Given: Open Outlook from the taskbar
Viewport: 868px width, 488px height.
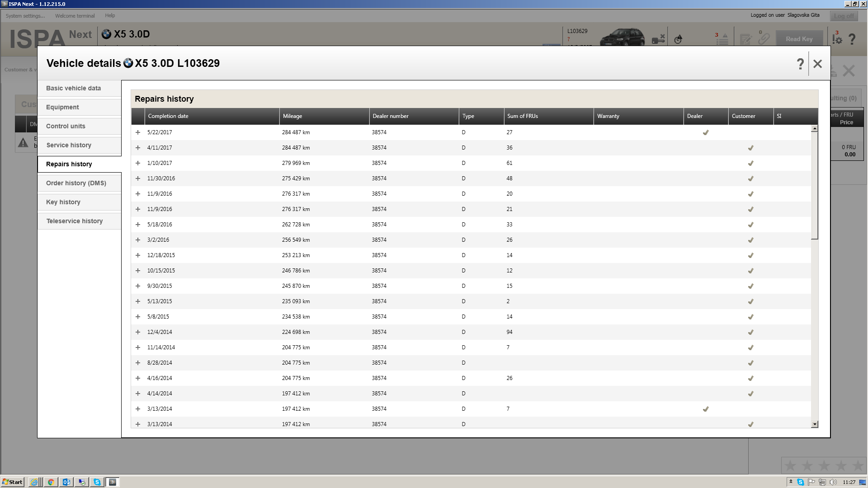Looking at the screenshot, I should click(x=66, y=482).
